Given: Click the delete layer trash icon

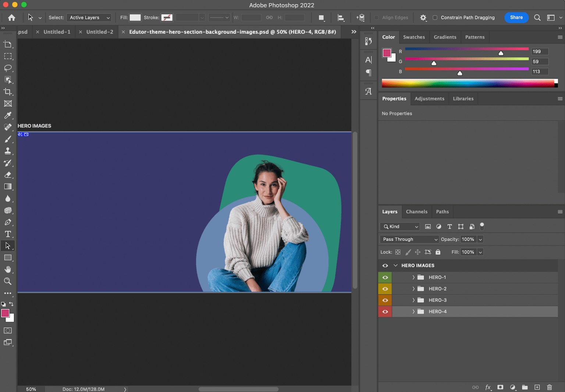Looking at the screenshot, I should (x=550, y=387).
